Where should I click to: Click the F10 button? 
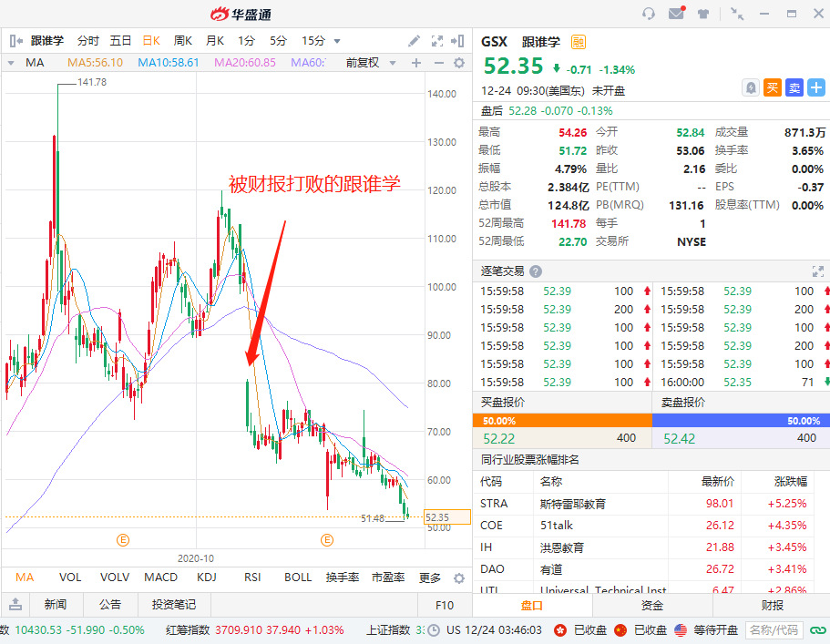445,605
